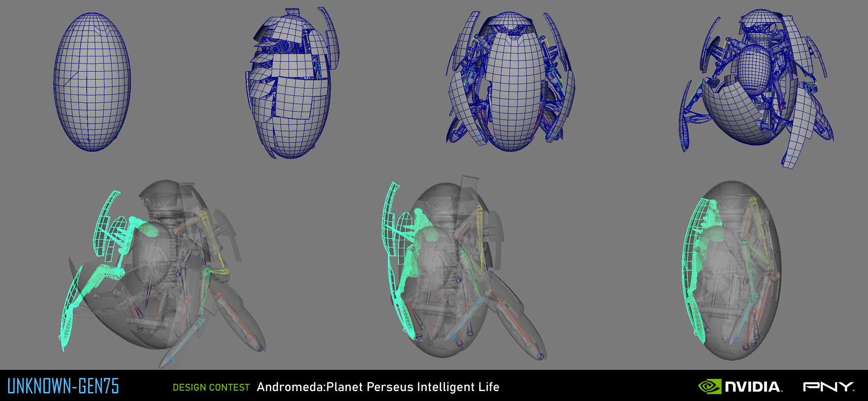Image resolution: width=868 pixels, height=401 pixels.
Task: Click the second egg with cracking shell panels
Action: point(292,83)
